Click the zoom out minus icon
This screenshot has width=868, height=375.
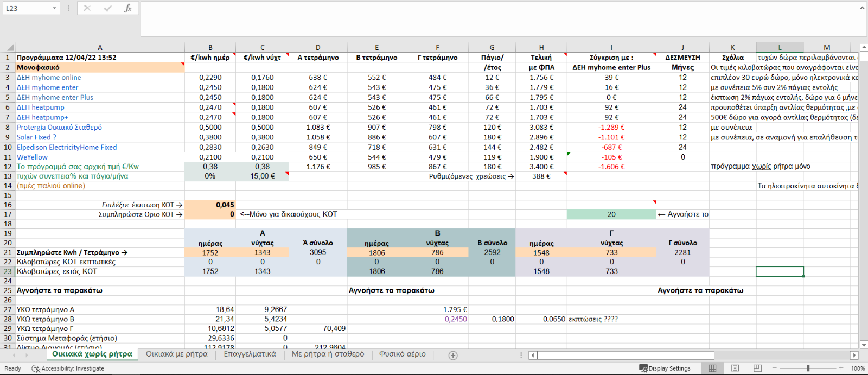[775, 368]
